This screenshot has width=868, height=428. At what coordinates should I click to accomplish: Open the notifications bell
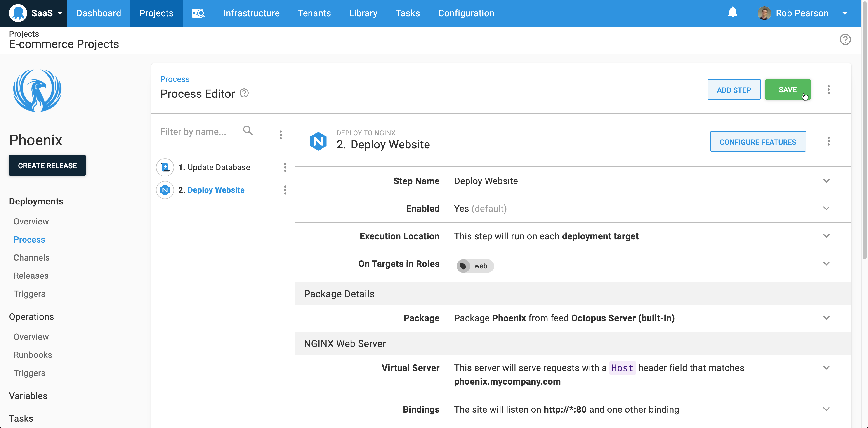[x=733, y=12]
